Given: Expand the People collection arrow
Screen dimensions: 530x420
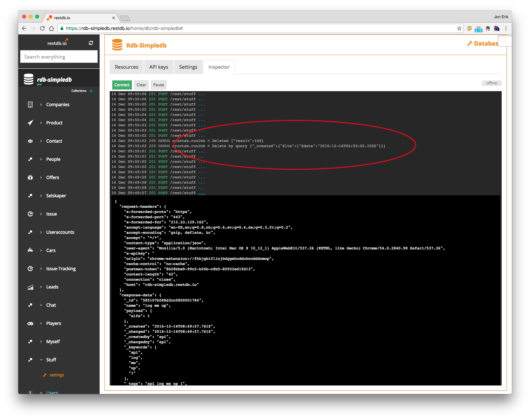Looking at the screenshot, I should [41, 159].
